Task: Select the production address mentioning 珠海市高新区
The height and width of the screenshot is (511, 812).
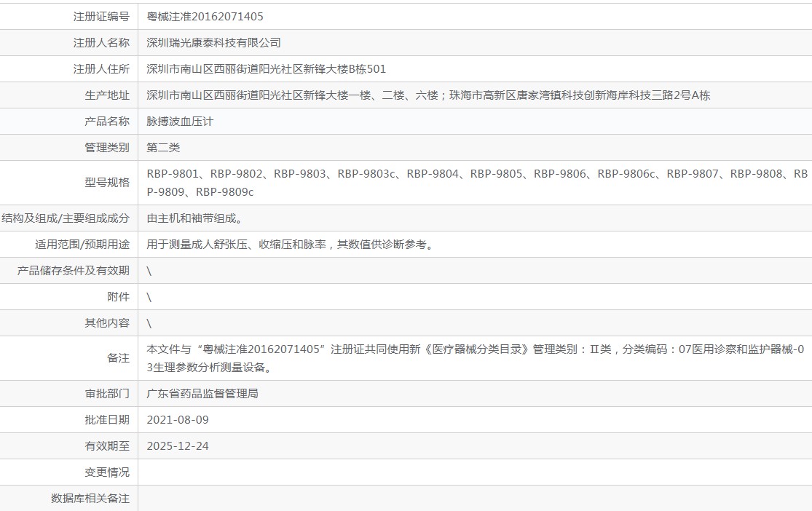Action: point(428,95)
